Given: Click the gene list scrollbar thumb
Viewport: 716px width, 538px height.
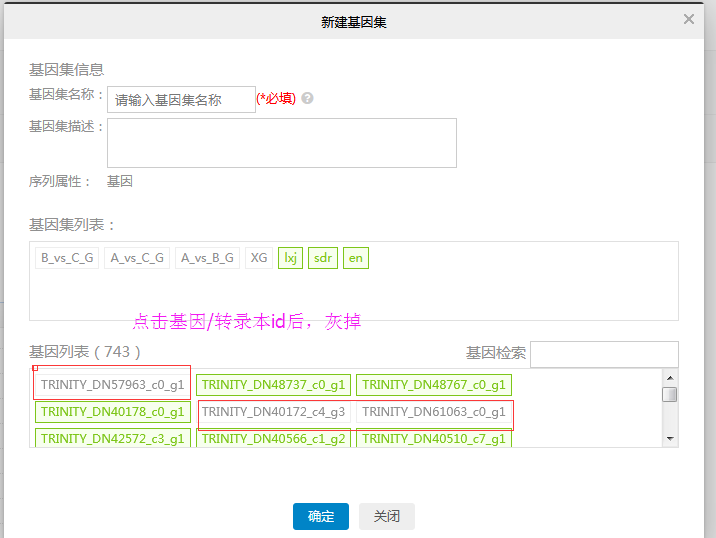Looking at the screenshot, I should tap(670, 394).
